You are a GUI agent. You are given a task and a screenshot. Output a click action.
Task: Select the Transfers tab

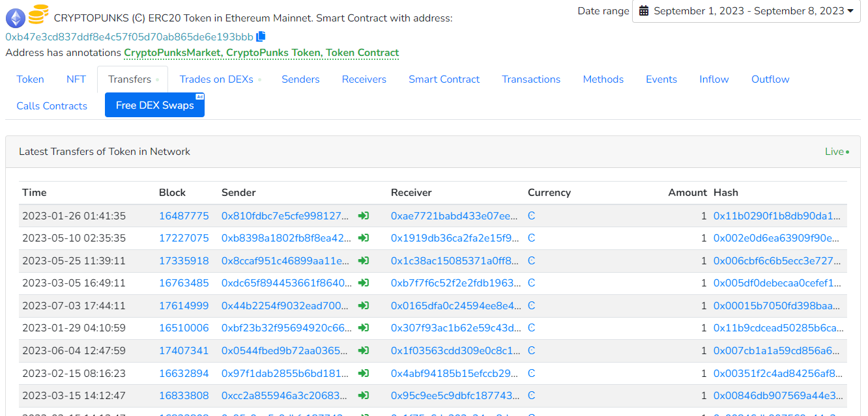133,79
